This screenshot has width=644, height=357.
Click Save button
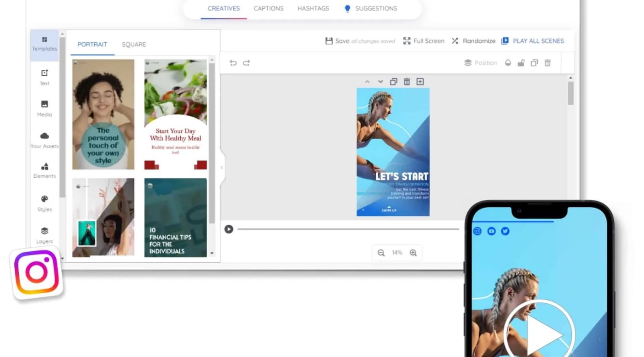click(337, 41)
